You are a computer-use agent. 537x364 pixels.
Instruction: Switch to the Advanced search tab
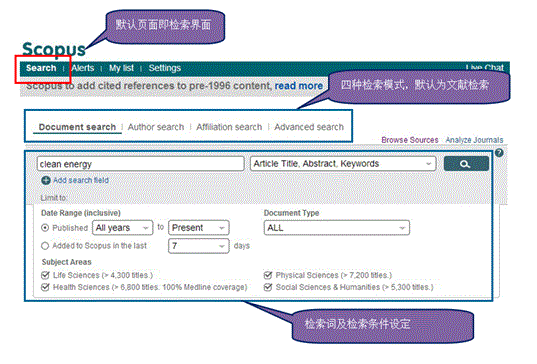(x=309, y=127)
